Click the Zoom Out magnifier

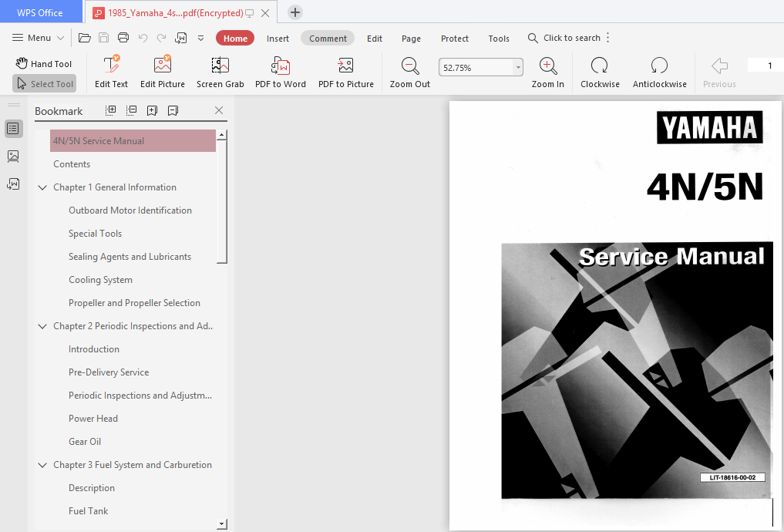[x=410, y=72]
